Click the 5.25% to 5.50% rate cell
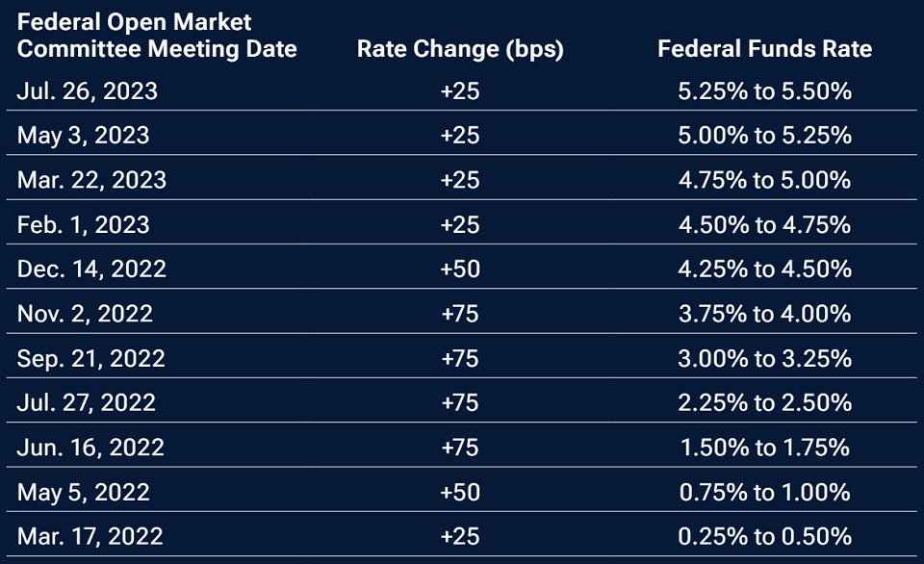 pyautogui.click(x=764, y=91)
